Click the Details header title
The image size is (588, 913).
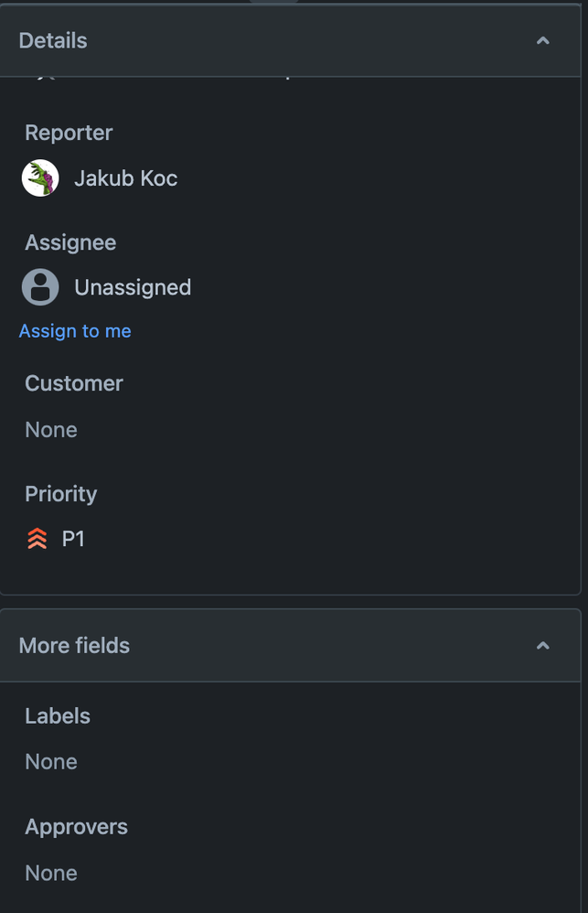point(52,40)
